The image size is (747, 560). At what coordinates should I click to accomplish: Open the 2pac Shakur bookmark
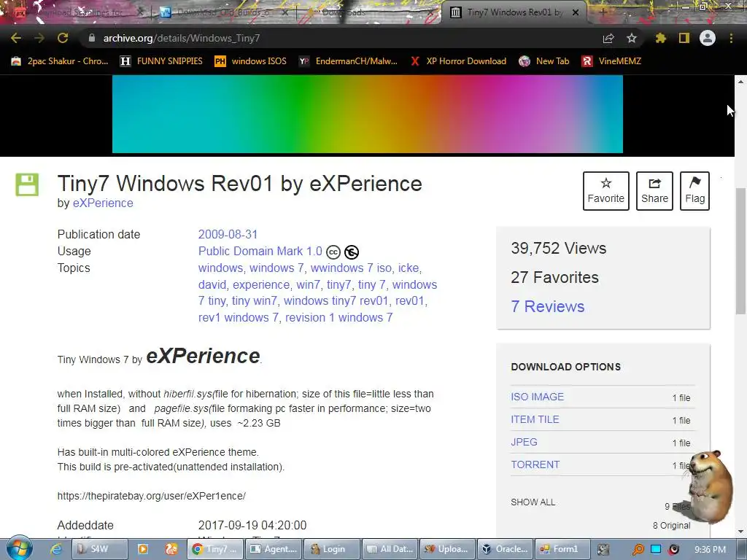coord(60,61)
